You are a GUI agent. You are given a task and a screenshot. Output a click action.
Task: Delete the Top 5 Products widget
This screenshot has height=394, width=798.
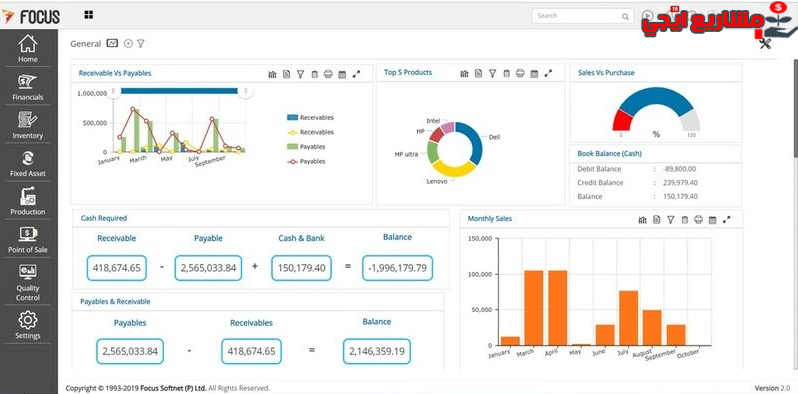pos(506,74)
